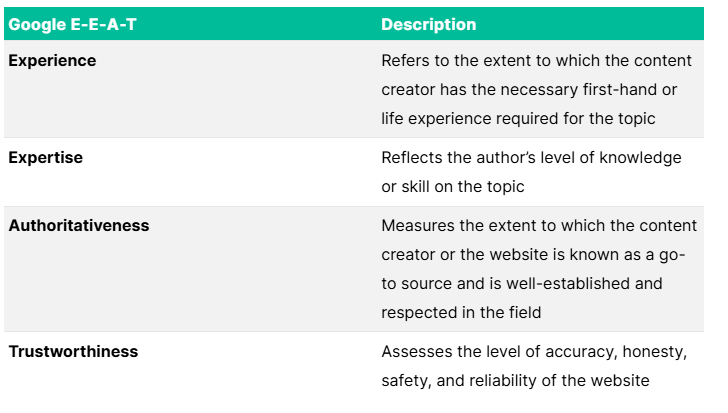
Task: Select the 'Authoritativeness' row label
Action: coord(79,226)
